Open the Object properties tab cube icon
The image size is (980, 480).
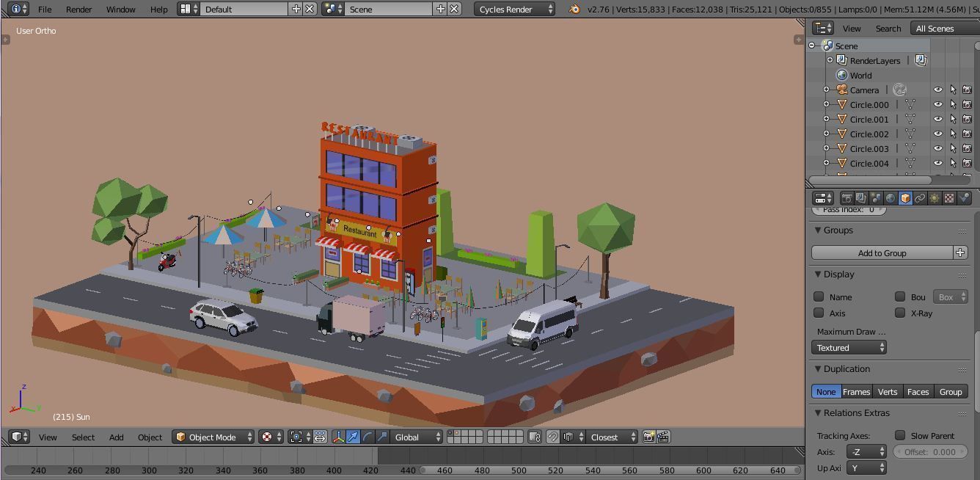[x=905, y=198]
